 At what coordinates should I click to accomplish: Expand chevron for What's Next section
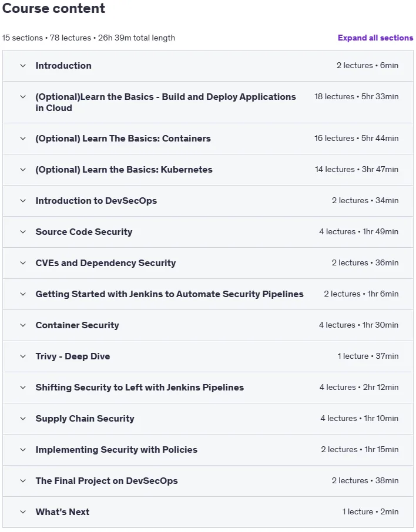(x=23, y=512)
